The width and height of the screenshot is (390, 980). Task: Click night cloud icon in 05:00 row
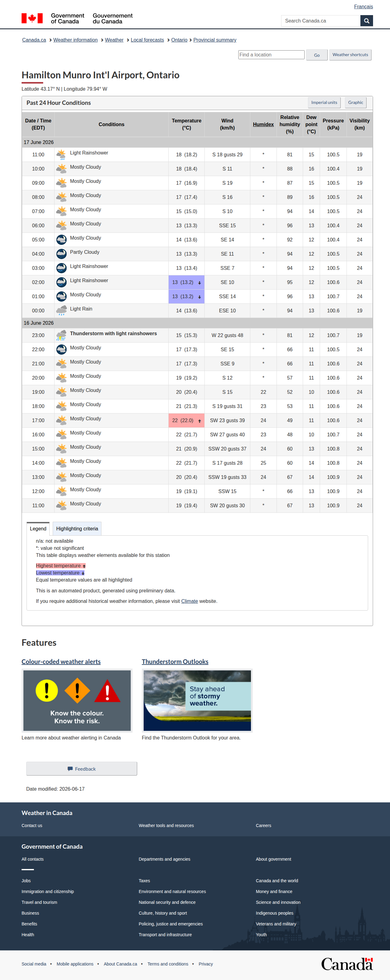[x=61, y=240]
